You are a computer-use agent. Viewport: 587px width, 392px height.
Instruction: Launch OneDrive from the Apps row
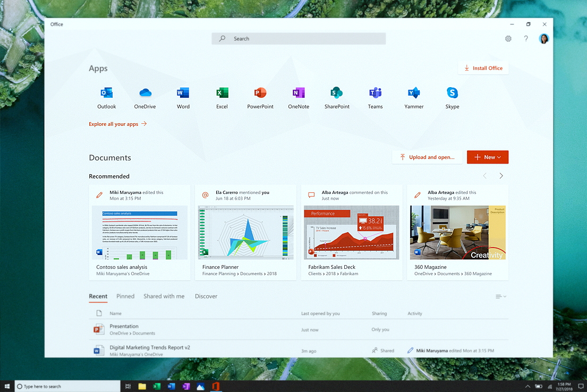point(144,93)
